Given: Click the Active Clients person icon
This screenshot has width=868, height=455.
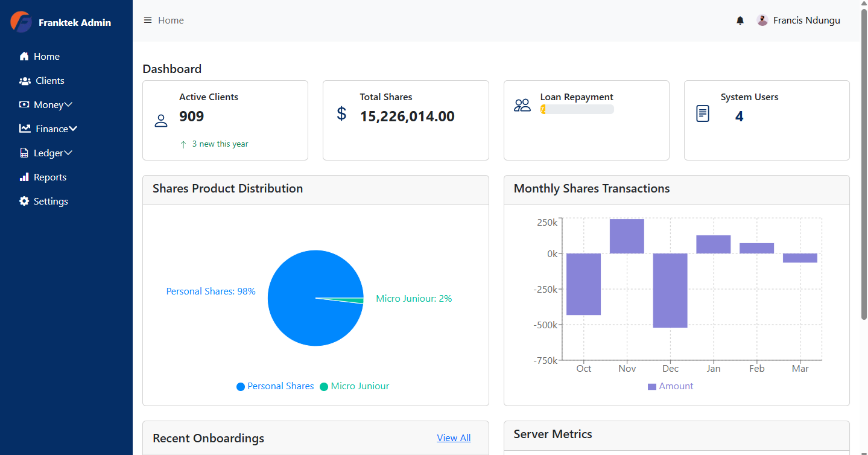Looking at the screenshot, I should point(160,120).
